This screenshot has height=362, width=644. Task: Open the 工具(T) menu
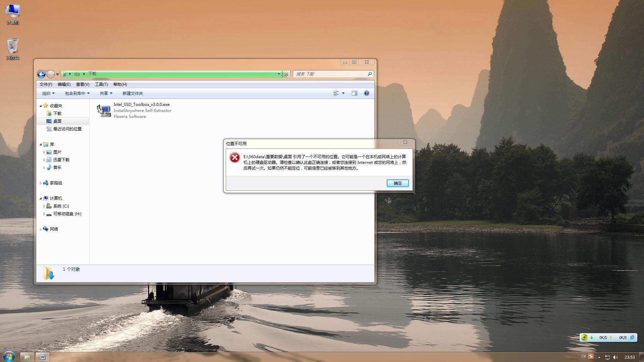point(101,84)
